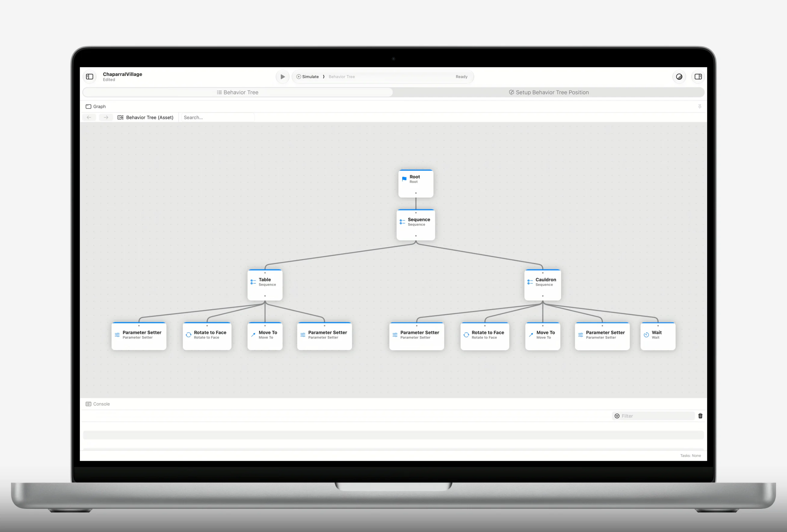Select first Parameter Setter under Cauldron
This screenshot has height=532, width=787.
417,336
